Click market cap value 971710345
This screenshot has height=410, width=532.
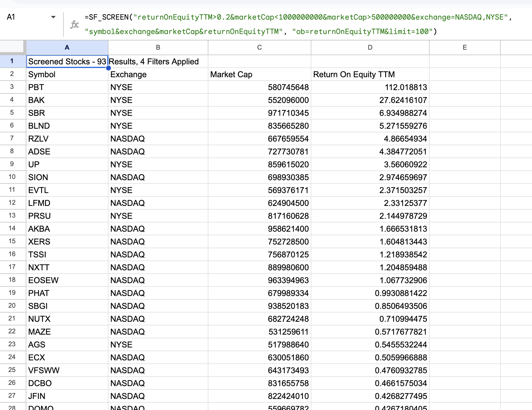(260, 113)
